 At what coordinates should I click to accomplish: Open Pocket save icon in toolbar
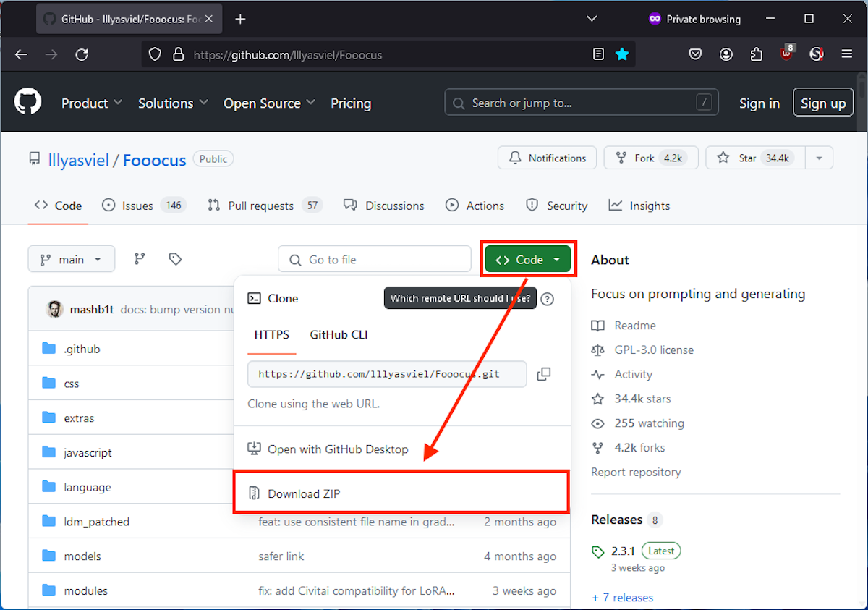695,54
